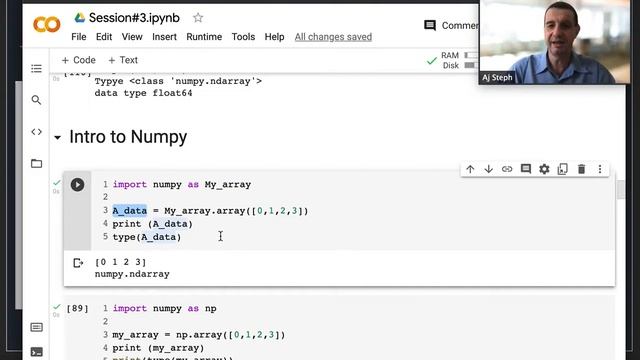
Task: Open the File menu
Action: tap(79, 37)
